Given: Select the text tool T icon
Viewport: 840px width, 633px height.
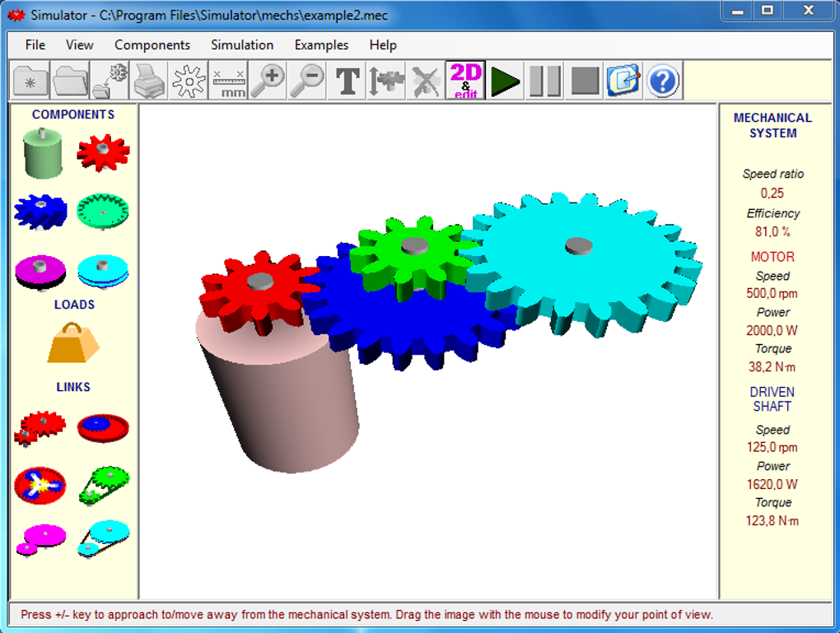Looking at the screenshot, I should (x=348, y=81).
